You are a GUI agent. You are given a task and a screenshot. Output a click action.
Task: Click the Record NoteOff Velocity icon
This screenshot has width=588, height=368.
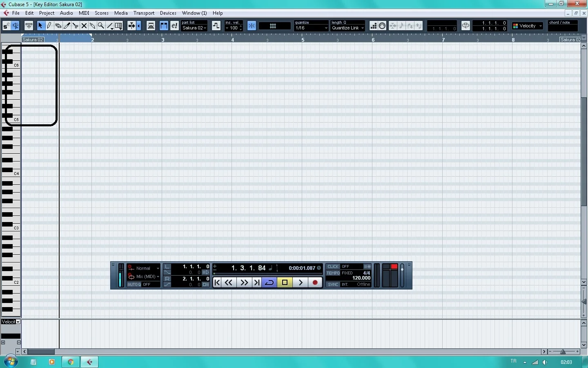click(419, 26)
